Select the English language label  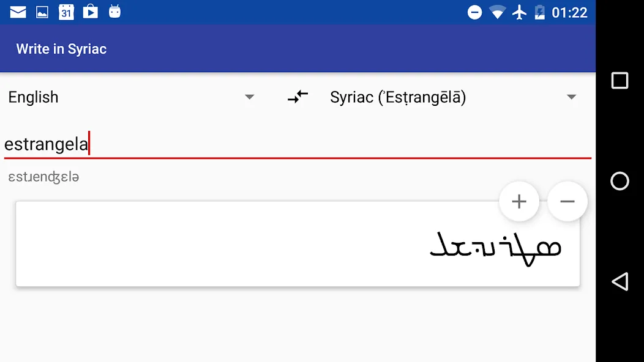click(x=33, y=97)
